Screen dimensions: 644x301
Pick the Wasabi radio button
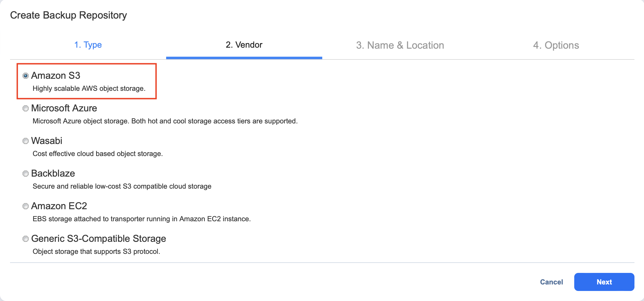coord(26,141)
